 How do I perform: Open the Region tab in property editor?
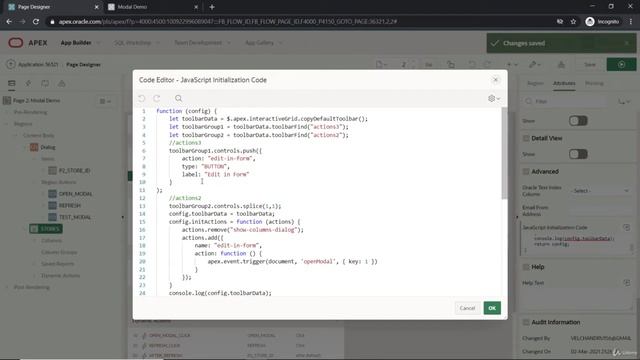pos(535,83)
